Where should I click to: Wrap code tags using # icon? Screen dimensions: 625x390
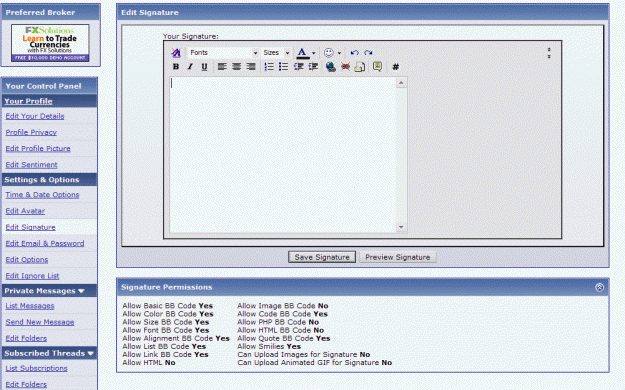click(395, 67)
